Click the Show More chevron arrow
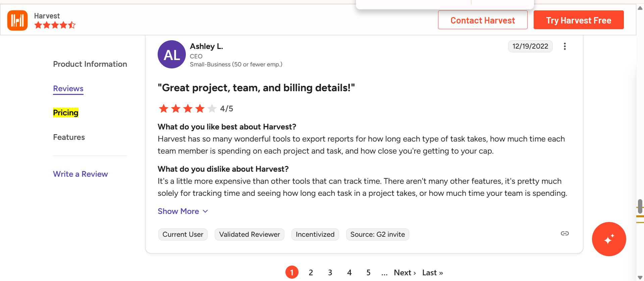 (x=206, y=211)
